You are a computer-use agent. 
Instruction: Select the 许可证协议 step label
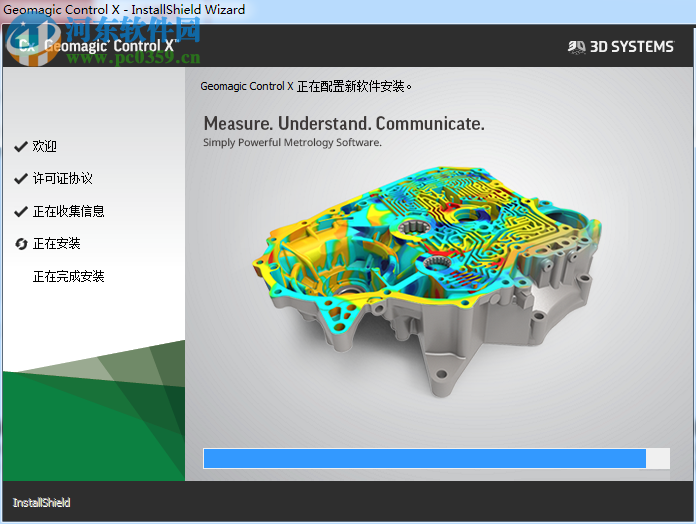(x=63, y=179)
